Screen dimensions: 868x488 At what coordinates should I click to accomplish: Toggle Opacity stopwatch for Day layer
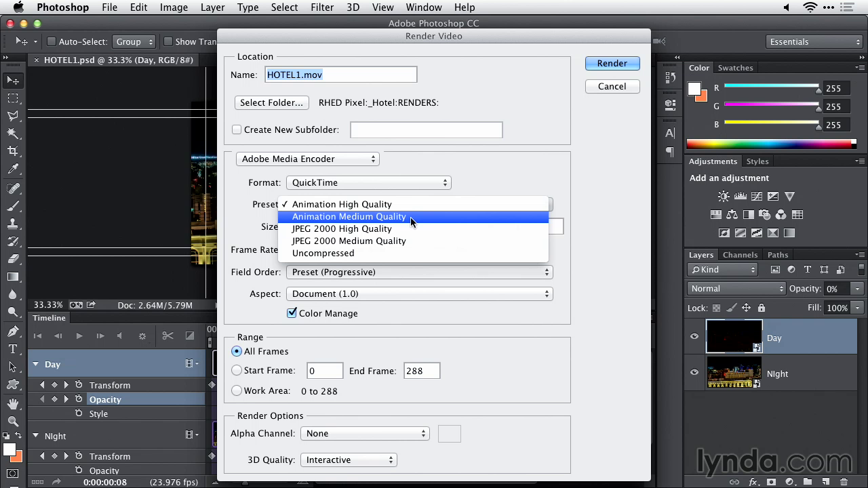(79, 399)
